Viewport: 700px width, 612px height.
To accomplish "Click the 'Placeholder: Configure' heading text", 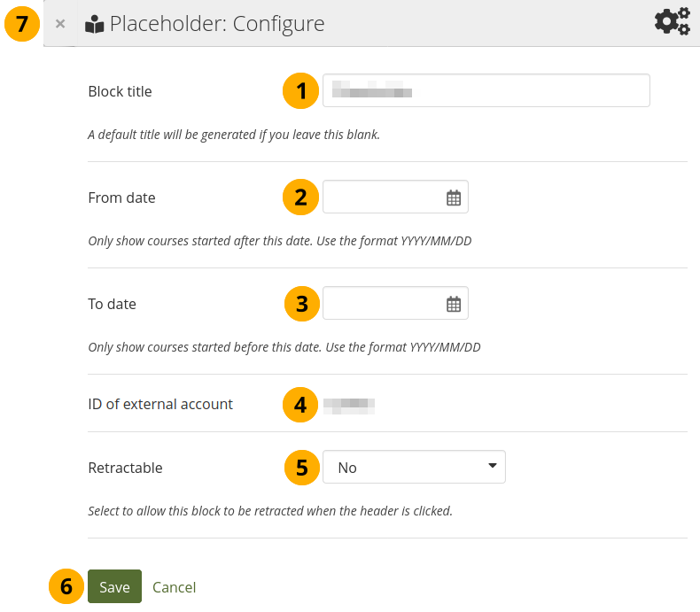I will point(217,24).
